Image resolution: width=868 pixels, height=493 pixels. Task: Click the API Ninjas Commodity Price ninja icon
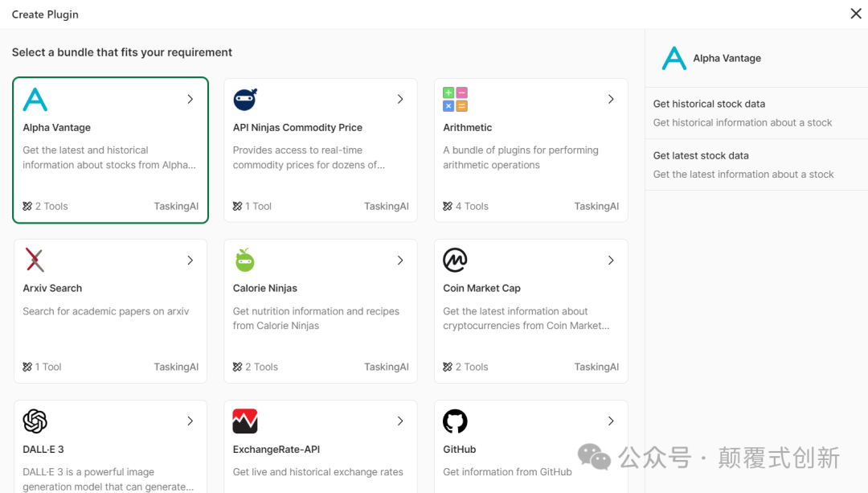pos(245,99)
